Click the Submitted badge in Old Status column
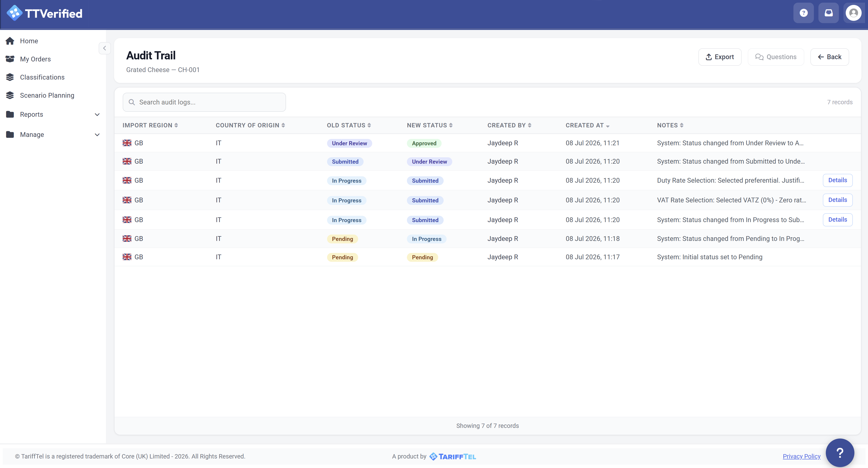Viewport: 868px width, 468px height. click(x=345, y=162)
